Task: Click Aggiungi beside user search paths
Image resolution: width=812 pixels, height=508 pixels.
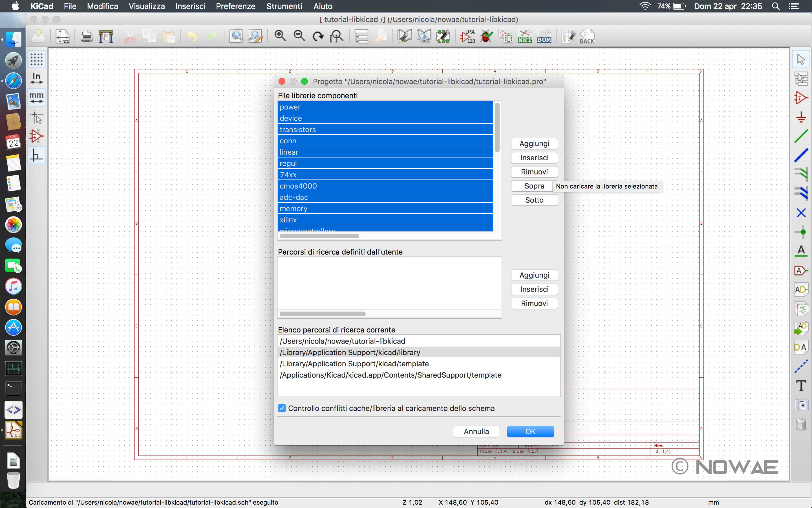Action: pyautogui.click(x=534, y=275)
